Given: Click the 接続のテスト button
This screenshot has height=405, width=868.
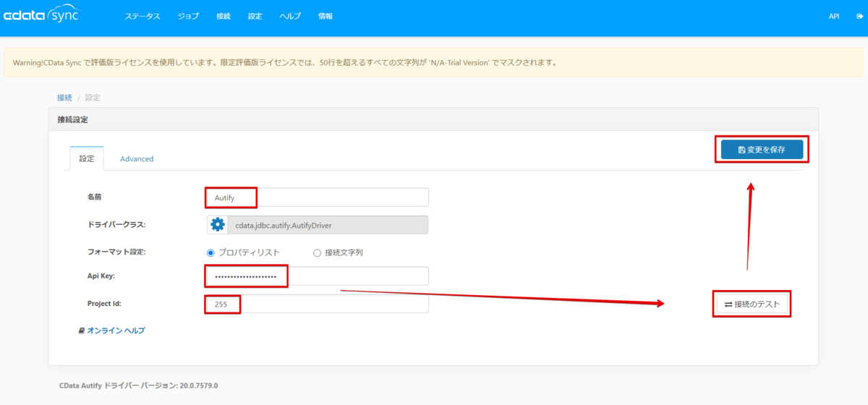Looking at the screenshot, I should pyautogui.click(x=752, y=304).
